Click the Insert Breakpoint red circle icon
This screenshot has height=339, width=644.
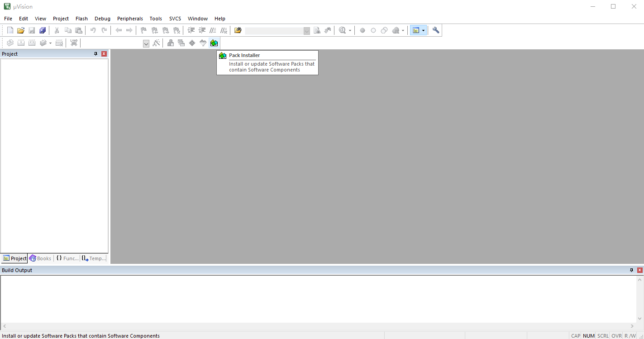pos(363,30)
